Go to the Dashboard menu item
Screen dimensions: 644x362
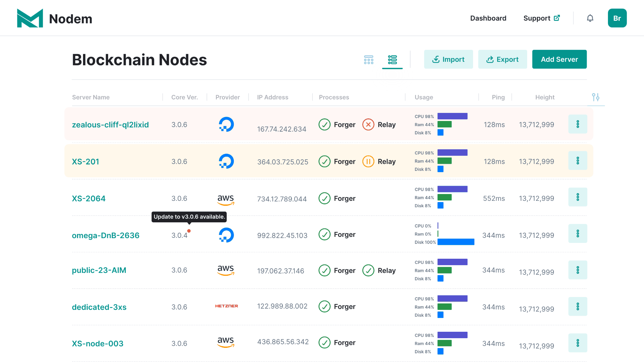tap(488, 18)
